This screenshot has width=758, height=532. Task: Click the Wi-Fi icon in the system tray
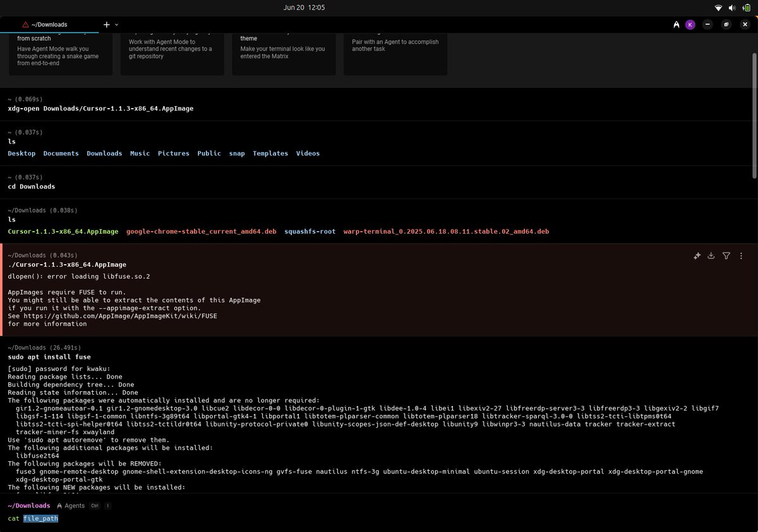click(x=718, y=8)
